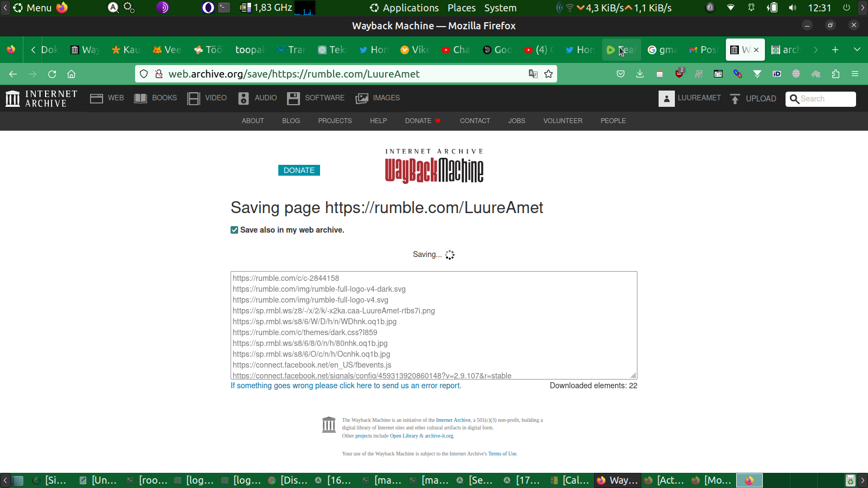
Task: Open the Applications menu
Action: point(404,8)
